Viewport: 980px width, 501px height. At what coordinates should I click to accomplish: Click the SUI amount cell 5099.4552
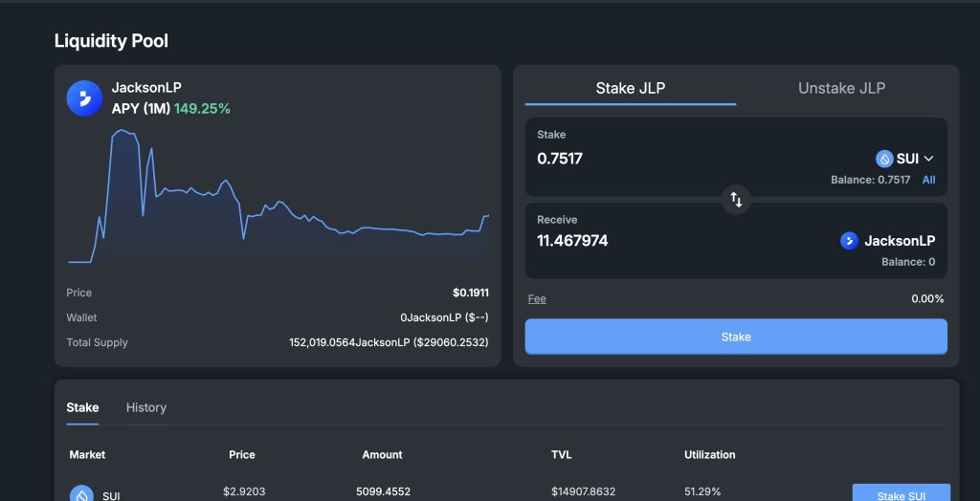[x=383, y=491]
